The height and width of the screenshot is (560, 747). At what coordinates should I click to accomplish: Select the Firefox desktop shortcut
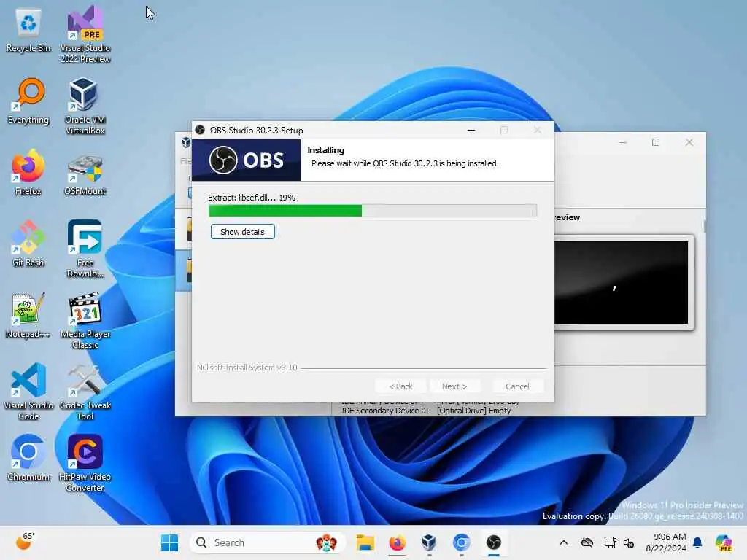(x=28, y=172)
